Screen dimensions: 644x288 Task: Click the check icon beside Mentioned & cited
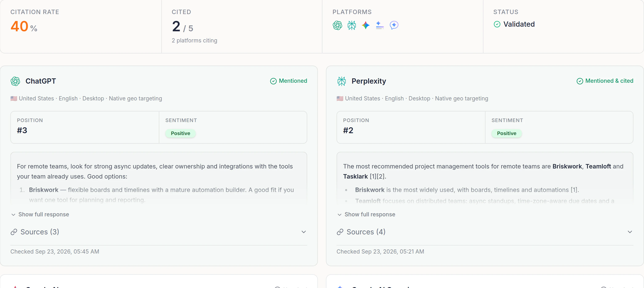click(x=580, y=81)
